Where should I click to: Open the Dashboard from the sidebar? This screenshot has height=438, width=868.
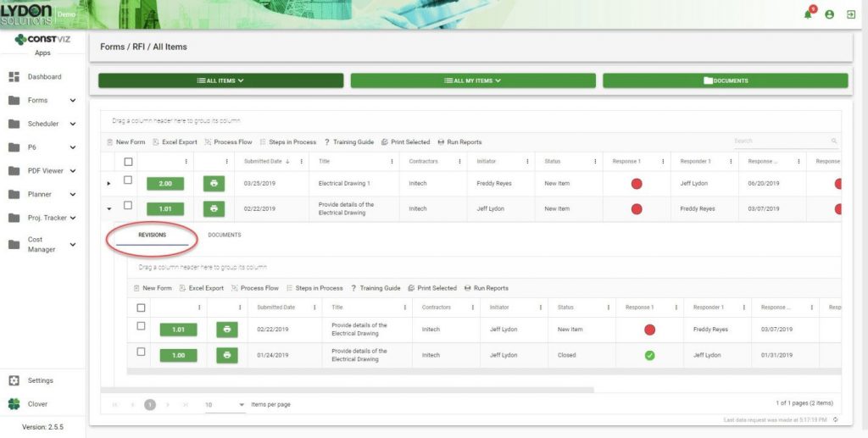(x=44, y=77)
